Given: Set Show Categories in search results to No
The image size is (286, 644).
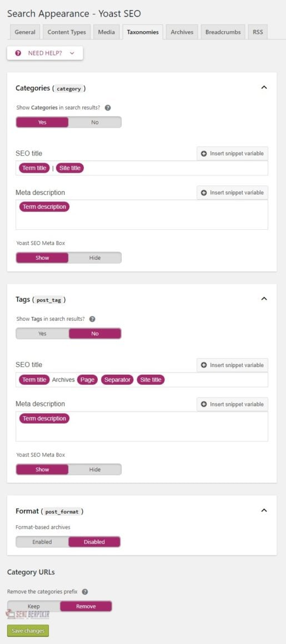Looking at the screenshot, I should point(95,122).
